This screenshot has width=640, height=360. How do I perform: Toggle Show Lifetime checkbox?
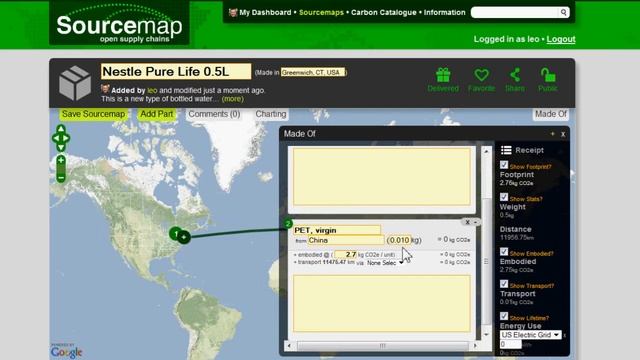[x=504, y=316]
